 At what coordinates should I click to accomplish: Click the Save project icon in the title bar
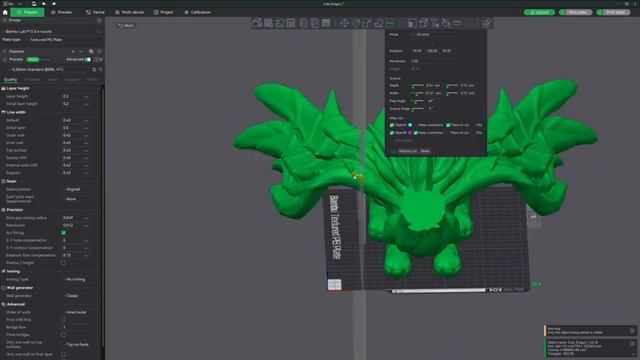pyautogui.click(x=34, y=4)
